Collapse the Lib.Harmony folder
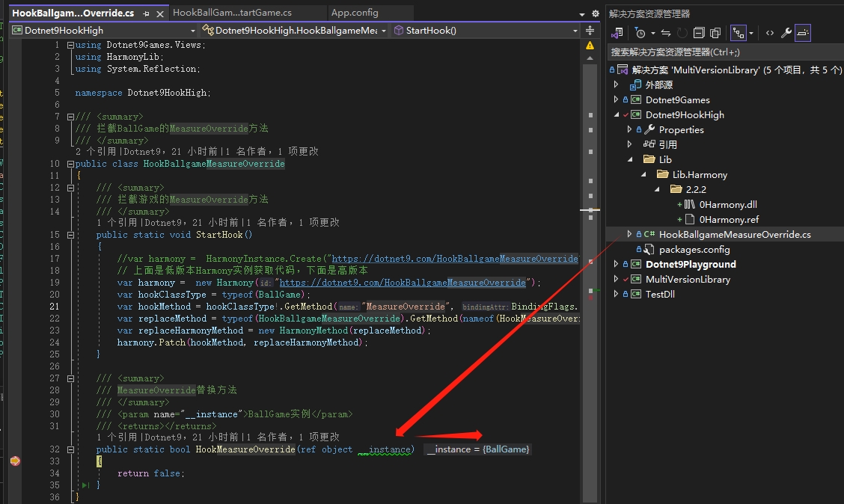The image size is (844, 504). click(x=643, y=175)
